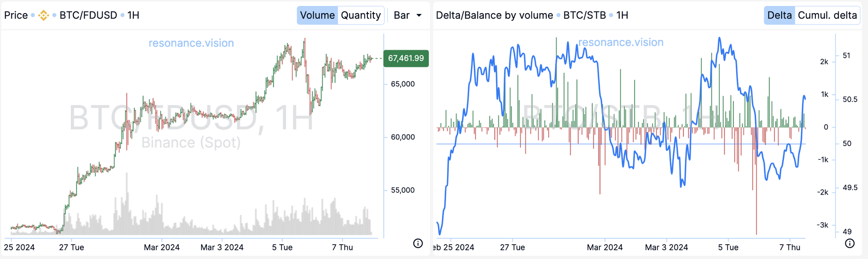The image size is (868, 259).
Task: Open info icon on the price chart
Action: point(418,243)
